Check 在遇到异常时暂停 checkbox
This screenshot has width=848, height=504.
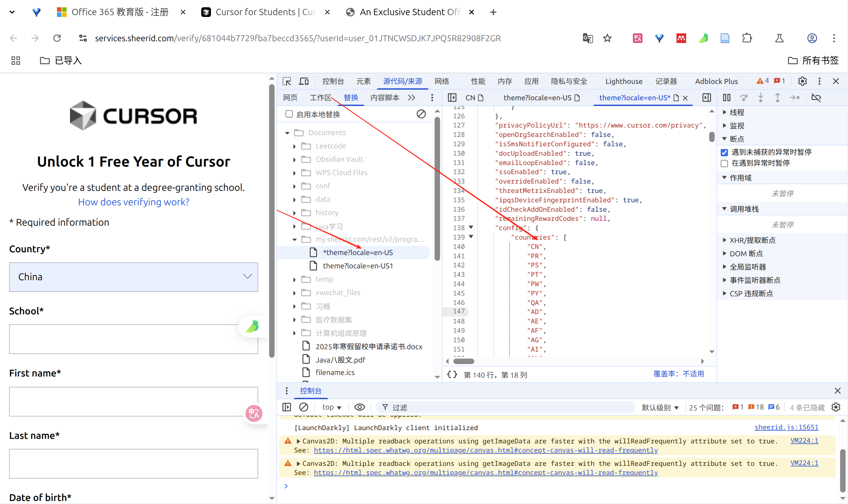pyautogui.click(x=724, y=163)
